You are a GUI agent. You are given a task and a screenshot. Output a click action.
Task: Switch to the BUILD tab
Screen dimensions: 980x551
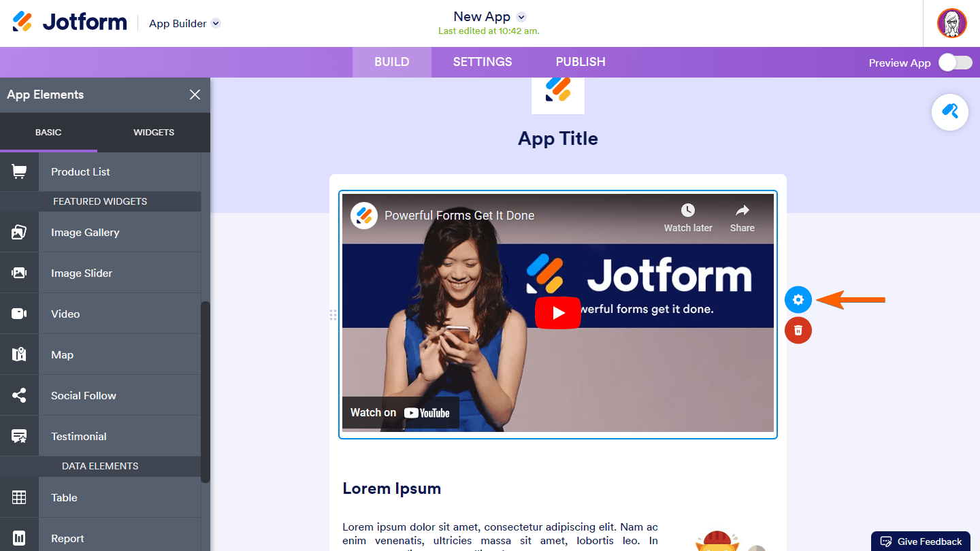click(392, 62)
